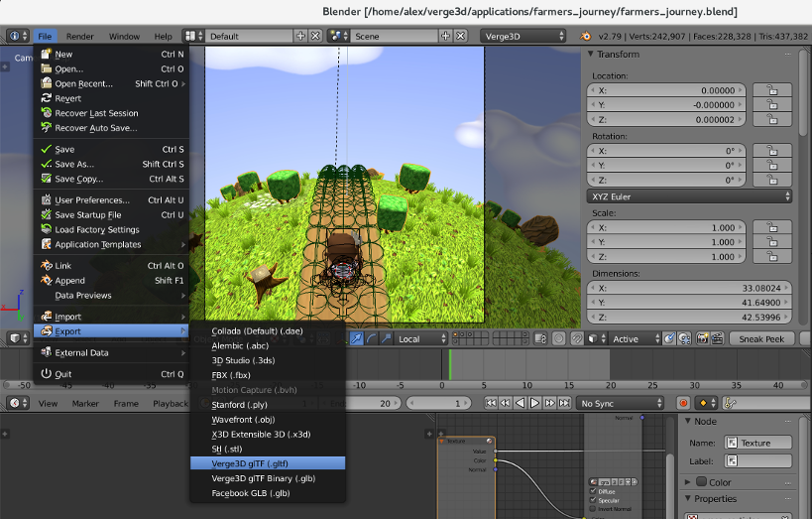This screenshot has width=812, height=519.
Task: Play the animation in reverse
Action: click(x=520, y=403)
